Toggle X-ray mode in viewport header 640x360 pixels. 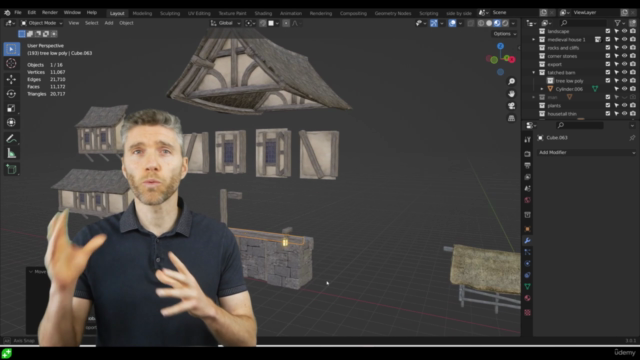(471, 23)
